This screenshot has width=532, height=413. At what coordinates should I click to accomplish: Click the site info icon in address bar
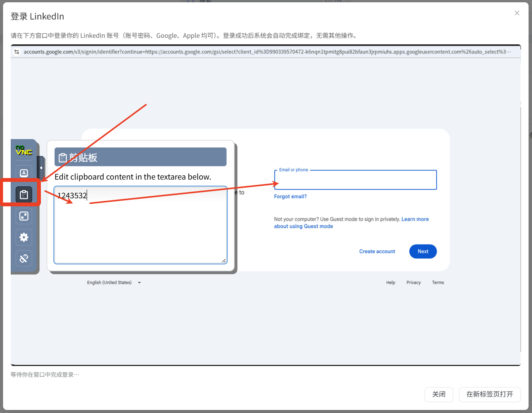[17, 52]
